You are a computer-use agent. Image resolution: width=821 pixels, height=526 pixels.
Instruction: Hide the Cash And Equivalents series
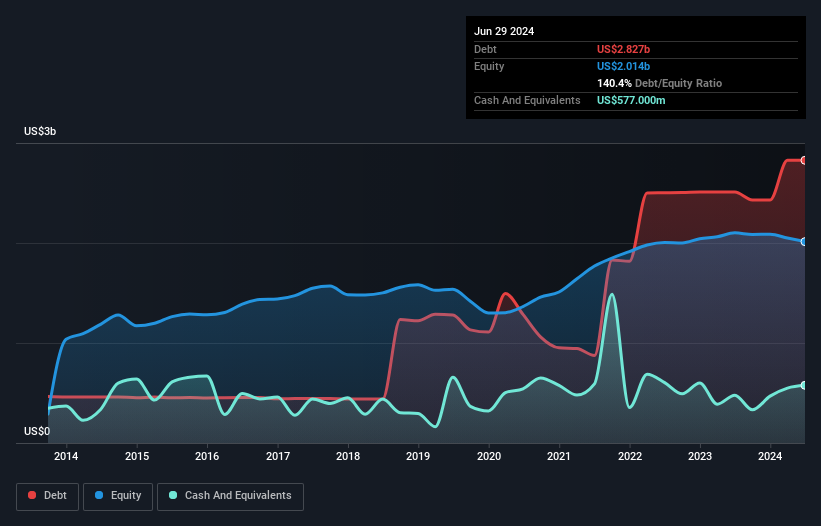point(230,495)
